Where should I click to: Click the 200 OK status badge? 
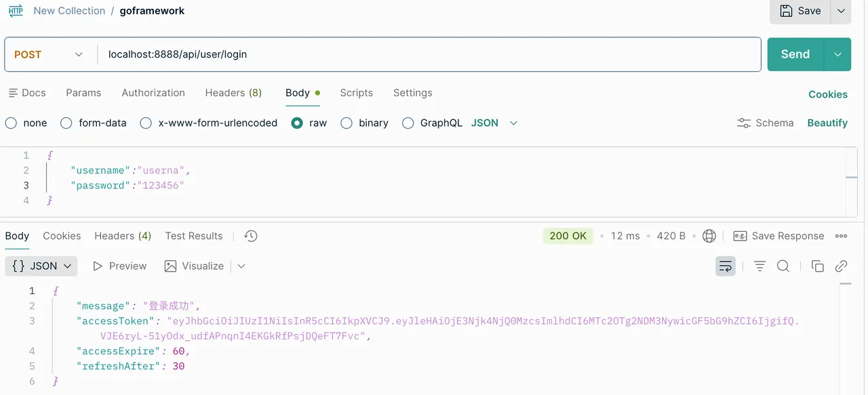pos(568,236)
